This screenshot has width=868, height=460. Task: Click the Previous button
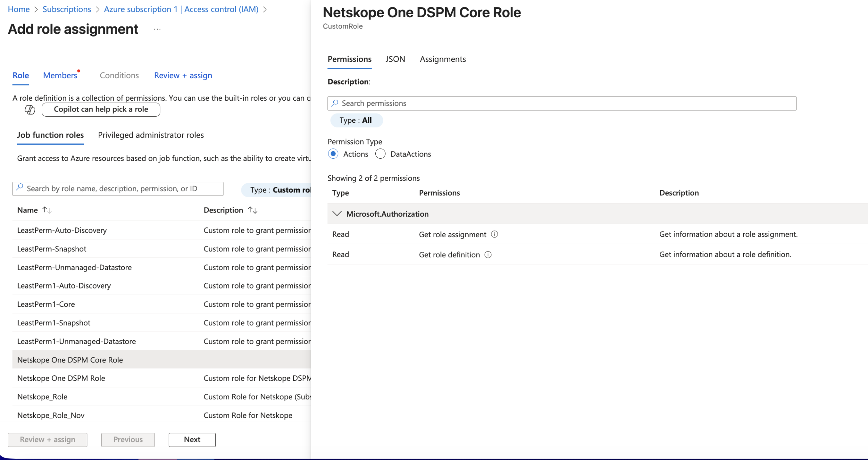tap(128, 440)
